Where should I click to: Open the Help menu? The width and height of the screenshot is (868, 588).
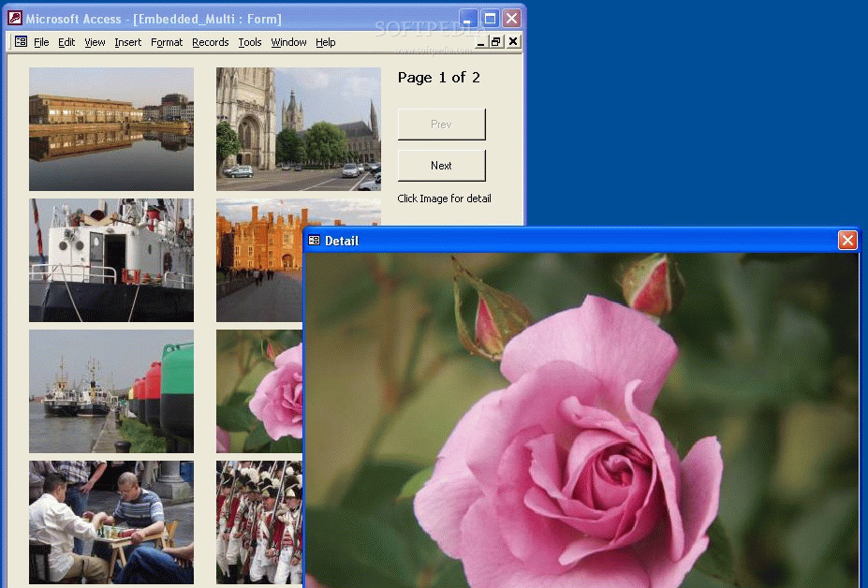tap(326, 42)
